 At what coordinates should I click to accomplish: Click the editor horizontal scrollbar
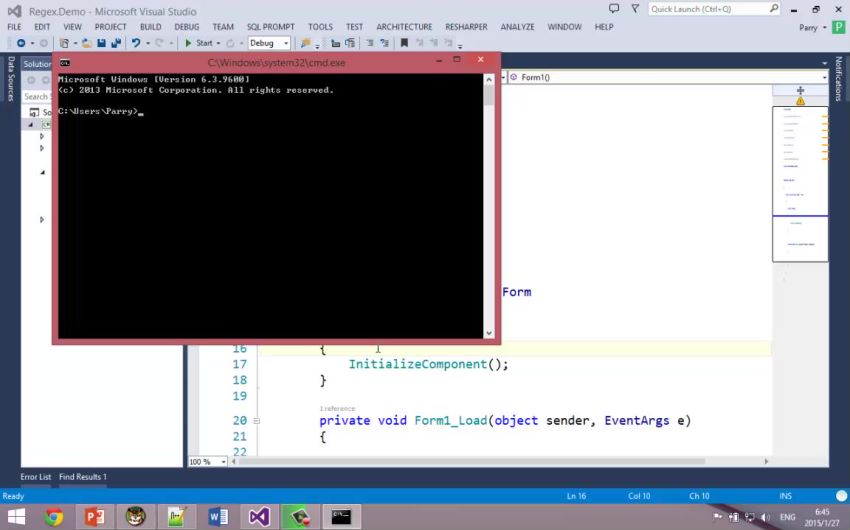(472, 462)
